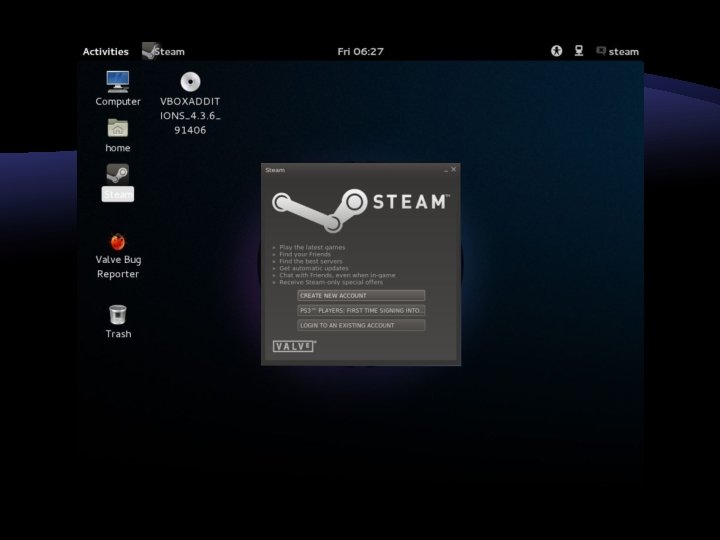The image size is (720, 540).
Task: Click the 'Find your Friends' text
Action: pyautogui.click(x=305, y=254)
